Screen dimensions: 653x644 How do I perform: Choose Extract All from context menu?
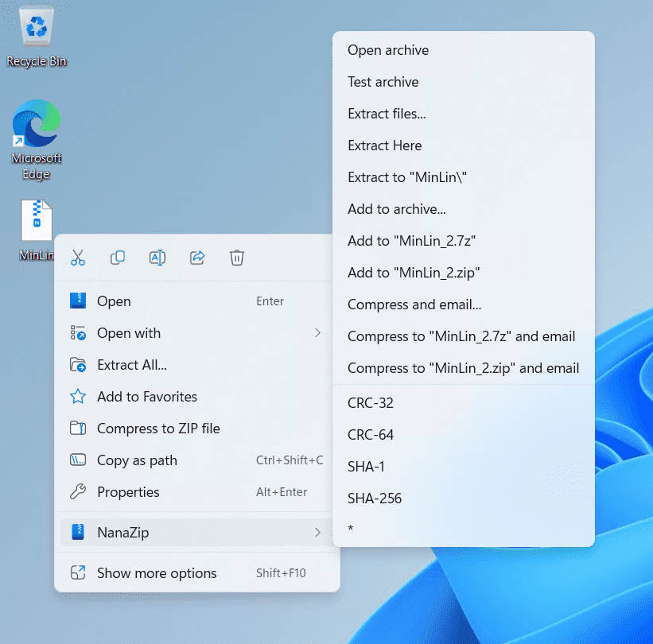click(131, 365)
